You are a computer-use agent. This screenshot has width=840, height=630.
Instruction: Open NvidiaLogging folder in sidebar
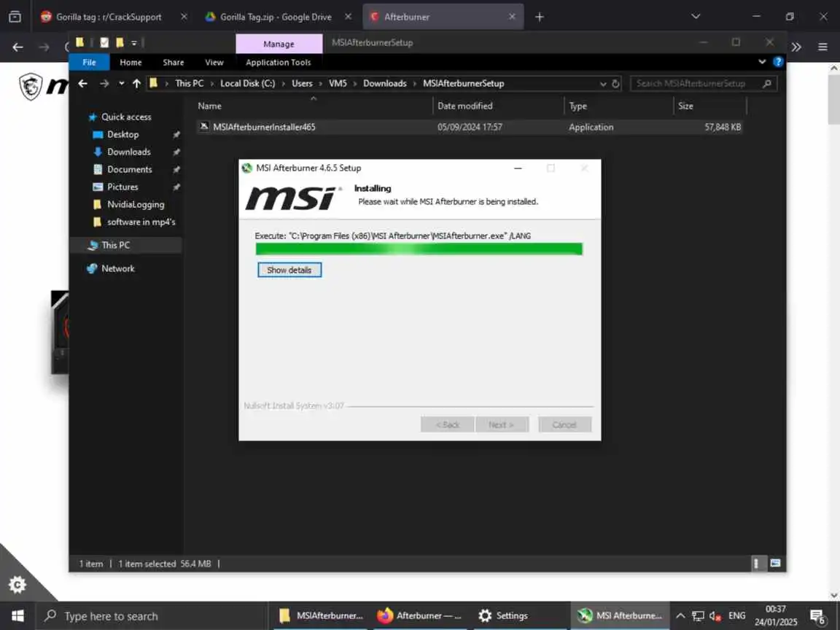tap(136, 205)
